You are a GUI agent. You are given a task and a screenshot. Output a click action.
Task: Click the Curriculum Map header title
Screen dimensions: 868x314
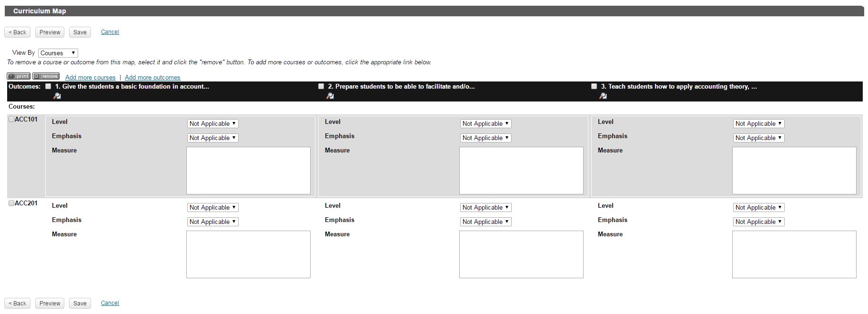pyautogui.click(x=40, y=11)
